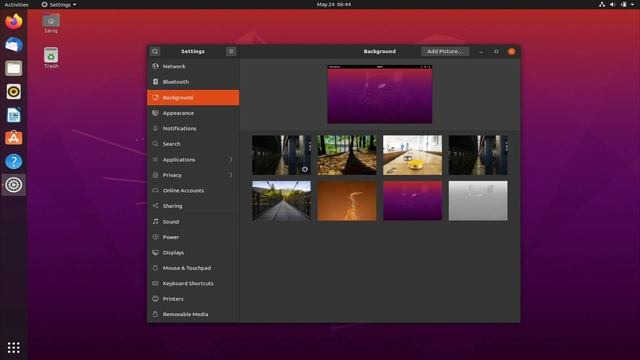Open the date and time in the top bar

coord(334,4)
